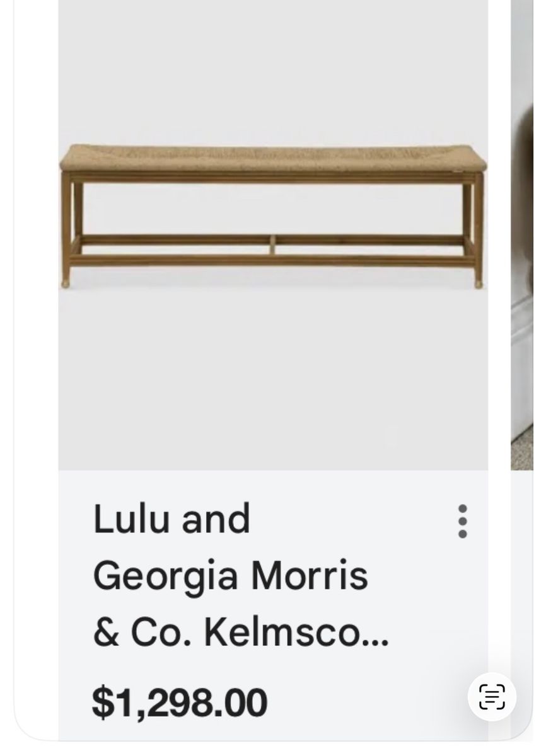Select the $1,298.00 price text
Viewport: 546px width, 756px height.
180,703
